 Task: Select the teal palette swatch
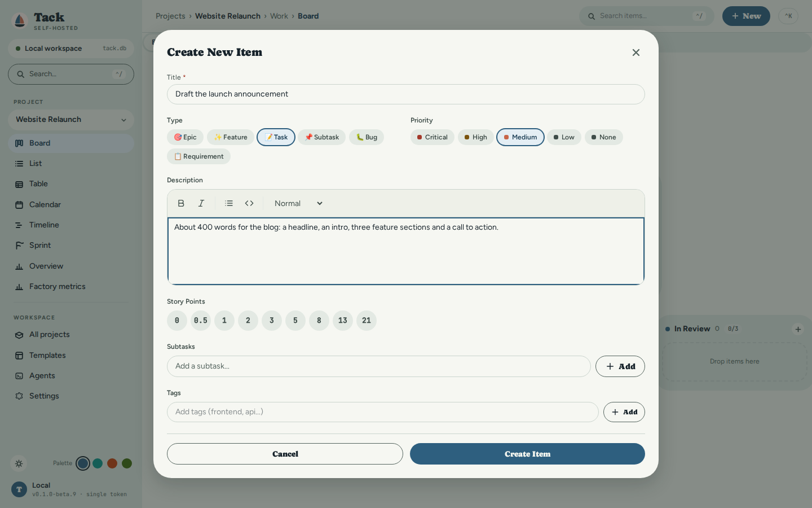(98, 463)
